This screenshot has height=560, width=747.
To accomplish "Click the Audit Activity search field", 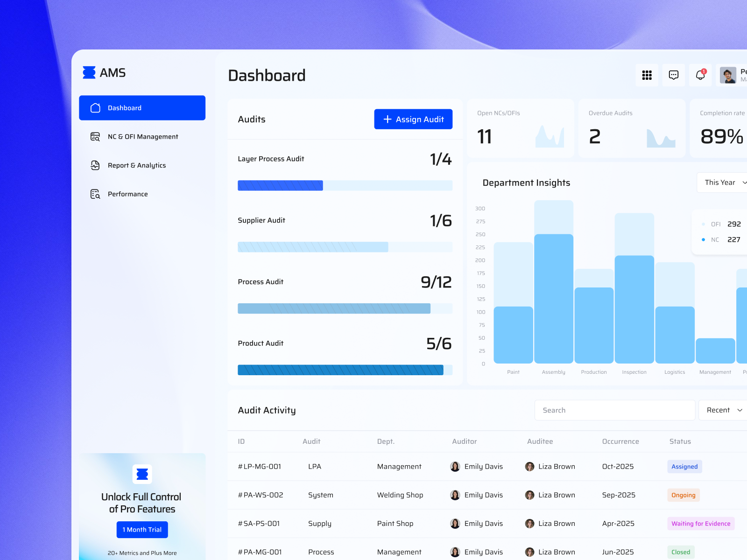I will (615, 410).
